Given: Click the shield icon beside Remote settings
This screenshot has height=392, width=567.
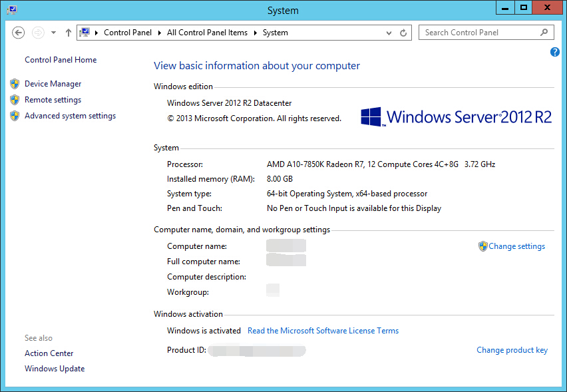Looking at the screenshot, I should coord(15,100).
